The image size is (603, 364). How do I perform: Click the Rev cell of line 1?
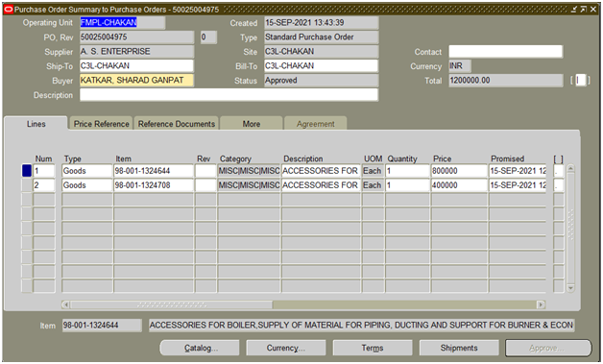point(205,171)
